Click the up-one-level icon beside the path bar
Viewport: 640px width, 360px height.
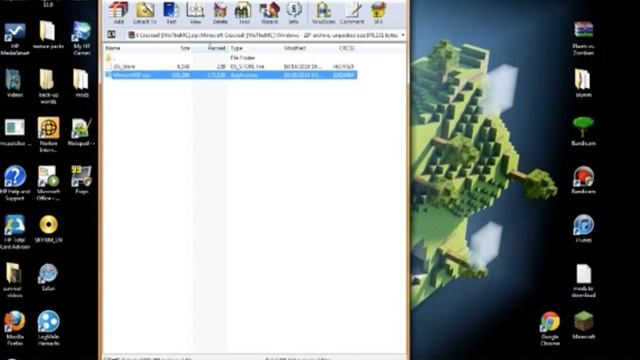pyautogui.click(x=111, y=35)
